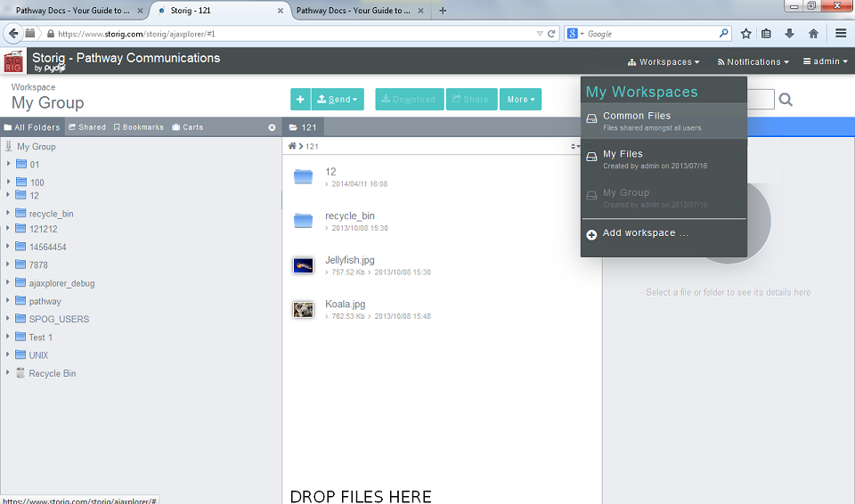Select recycle_bin folder icon in file list
The image size is (855, 504).
click(303, 220)
